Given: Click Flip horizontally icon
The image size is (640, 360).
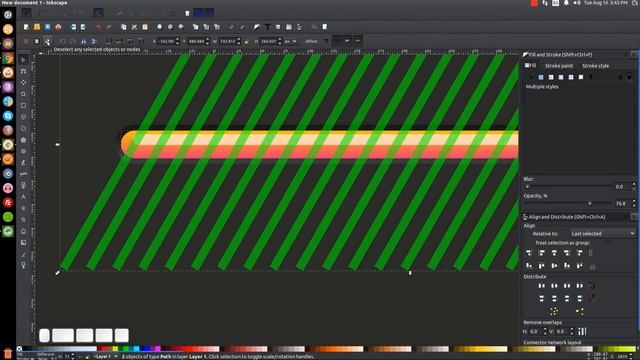Looking at the screenshot, I should point(84,41).
